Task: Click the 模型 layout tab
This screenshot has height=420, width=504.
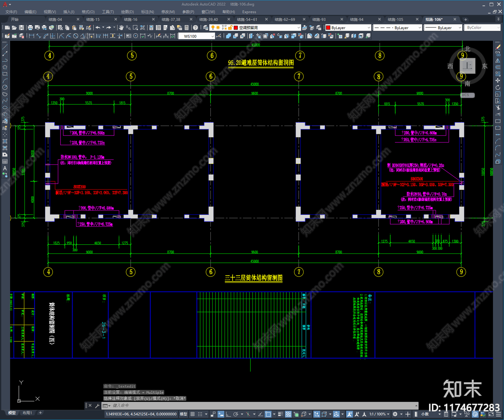Action: [12, 413]
